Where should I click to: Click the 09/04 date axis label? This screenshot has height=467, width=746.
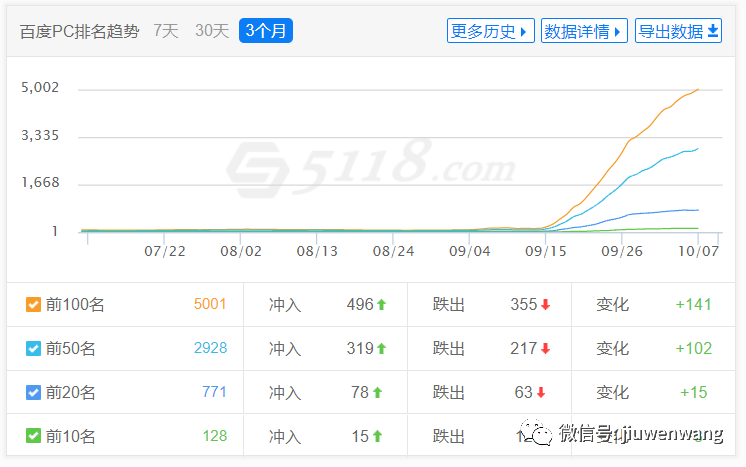pyautogui.click(x=470, y=251)
